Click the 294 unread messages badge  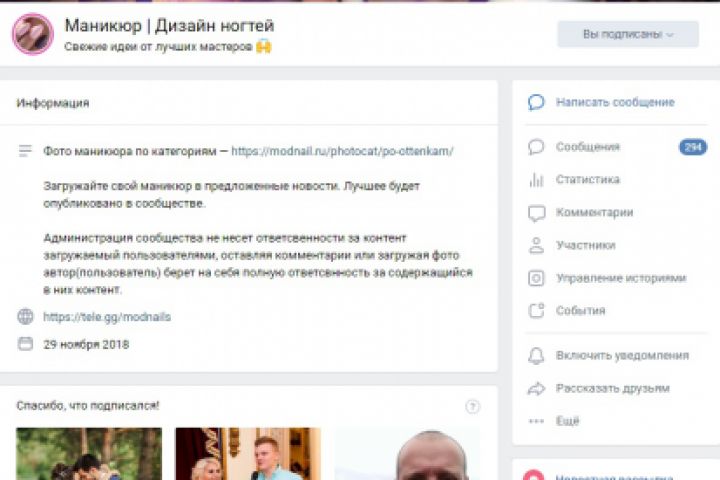tap(693, 147)
